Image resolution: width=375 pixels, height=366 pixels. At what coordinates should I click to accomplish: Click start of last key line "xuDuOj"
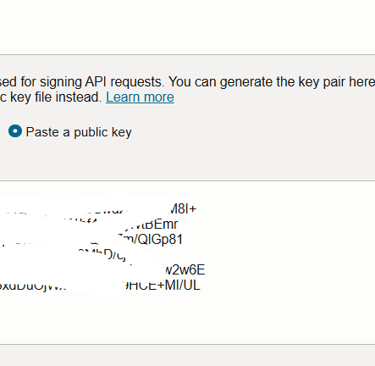(1, 286)
